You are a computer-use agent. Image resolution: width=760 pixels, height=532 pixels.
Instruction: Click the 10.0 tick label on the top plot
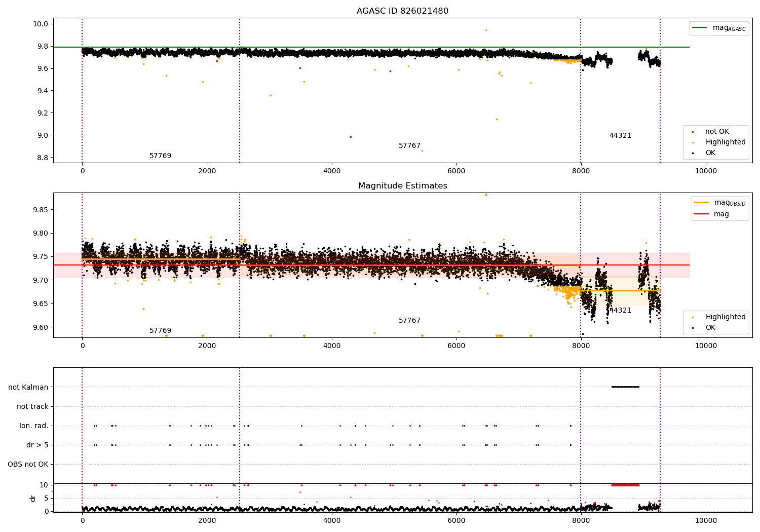[x=41, y=24]
